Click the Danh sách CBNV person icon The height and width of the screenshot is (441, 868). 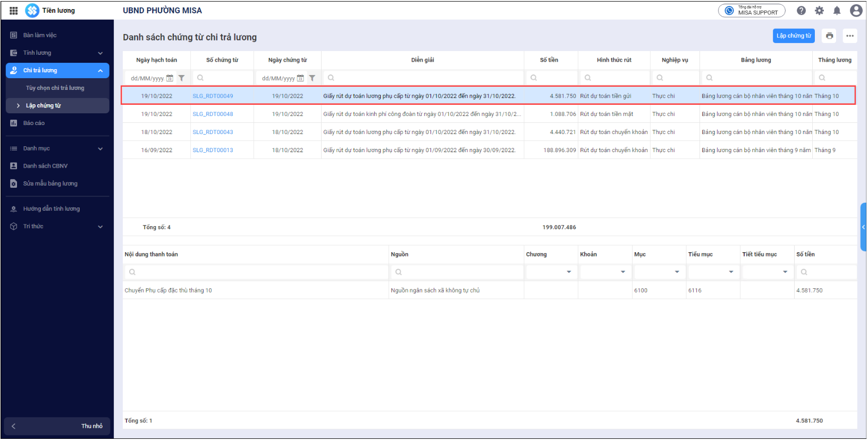tap(14, 166)
